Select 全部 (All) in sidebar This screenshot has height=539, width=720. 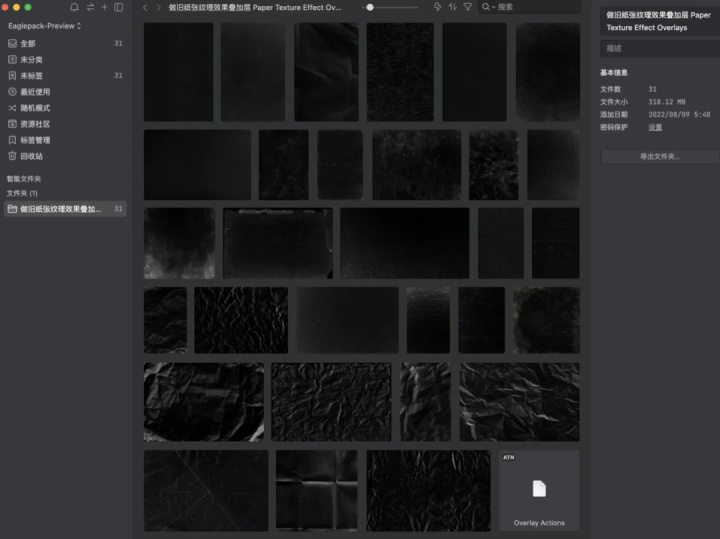[x=28, y=43]
